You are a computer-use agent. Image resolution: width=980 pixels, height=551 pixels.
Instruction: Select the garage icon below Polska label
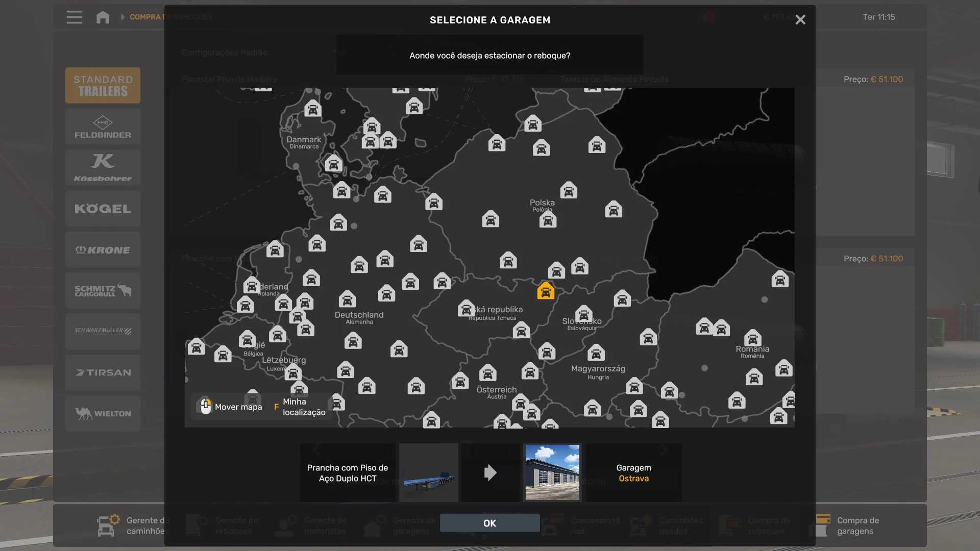[548, 220]
